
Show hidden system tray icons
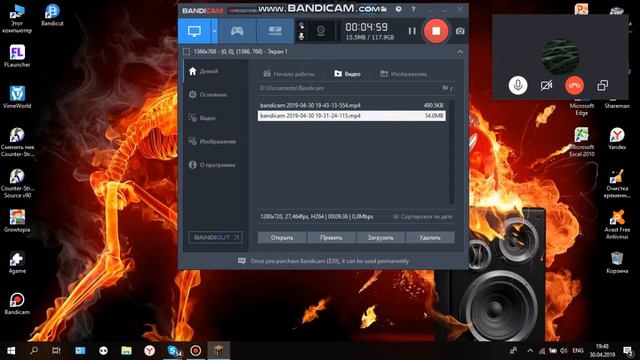click(x=530, y=351)
